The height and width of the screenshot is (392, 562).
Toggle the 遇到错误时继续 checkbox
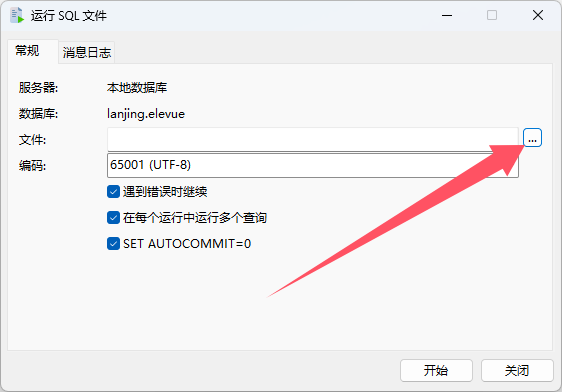tap(113, 192)
